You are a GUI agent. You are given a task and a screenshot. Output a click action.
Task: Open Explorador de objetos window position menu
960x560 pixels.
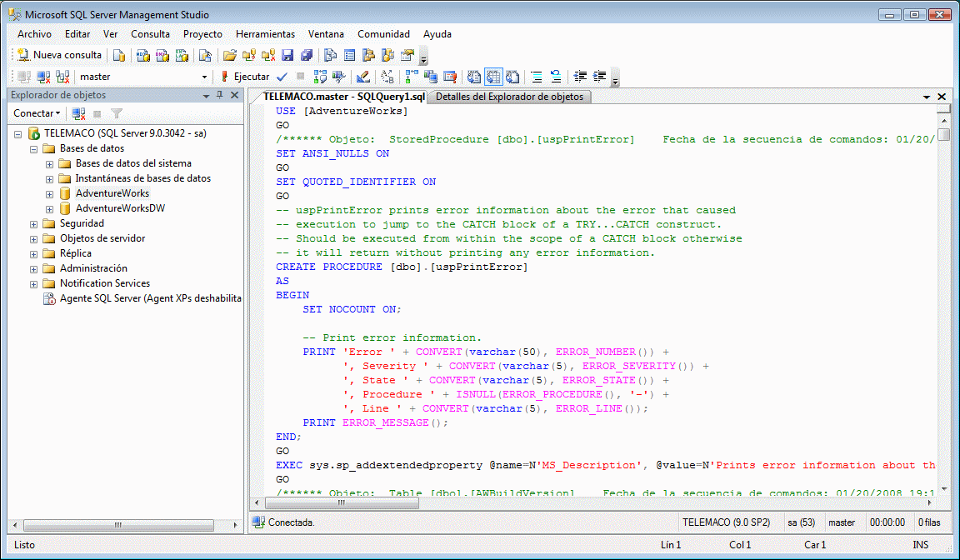tap(207, 96)
